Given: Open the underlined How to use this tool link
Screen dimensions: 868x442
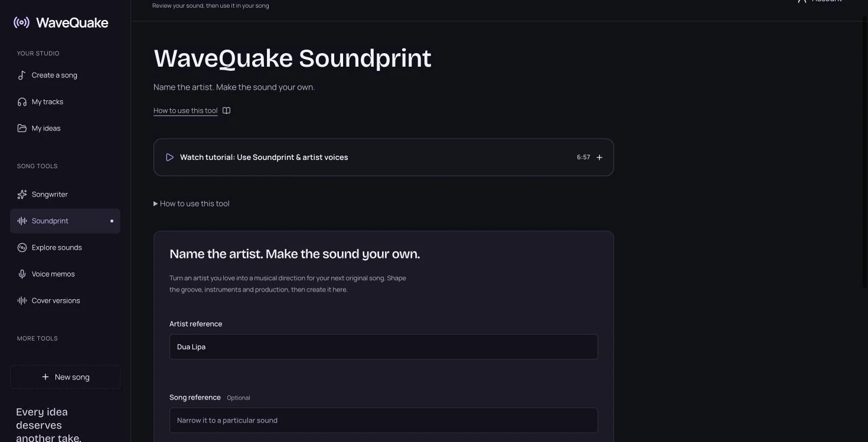Looking at the screenshot, I should click(185, 111).
